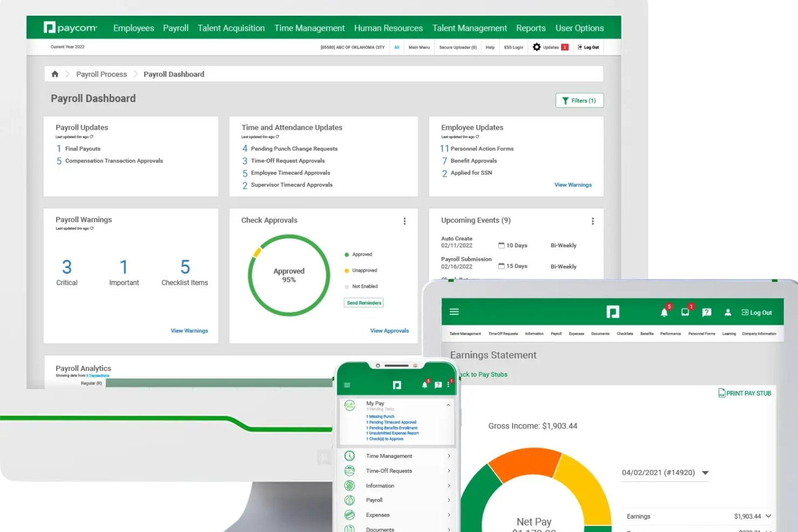The image size is (798, 532).
Task: Open phone notification bell
Action: (425, 384)
